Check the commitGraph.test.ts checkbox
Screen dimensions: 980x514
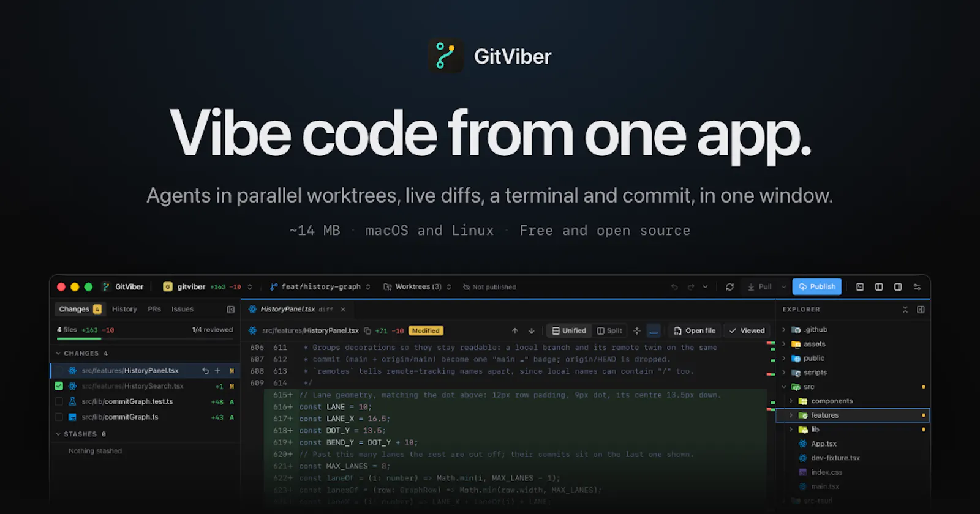[59, 402]
